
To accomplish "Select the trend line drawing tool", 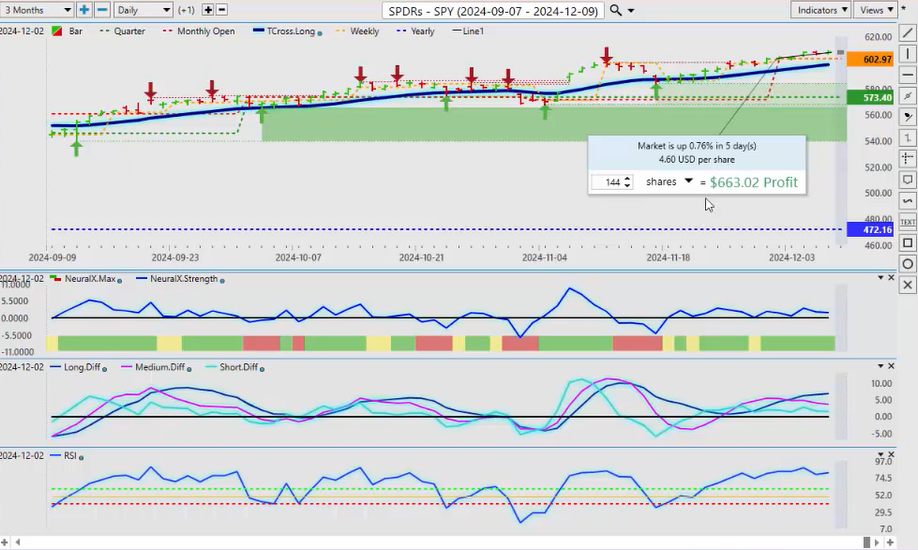I will (907, 33).
